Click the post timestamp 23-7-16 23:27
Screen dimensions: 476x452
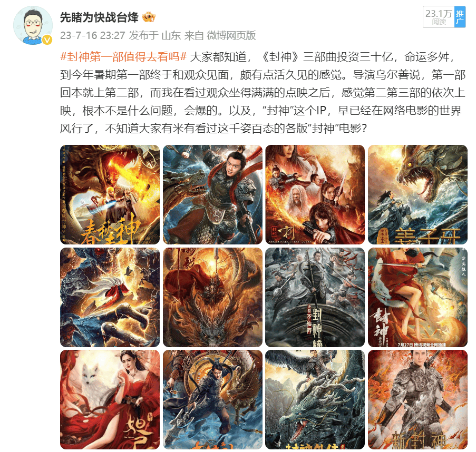pyautogui.click(x=93, y=35)
